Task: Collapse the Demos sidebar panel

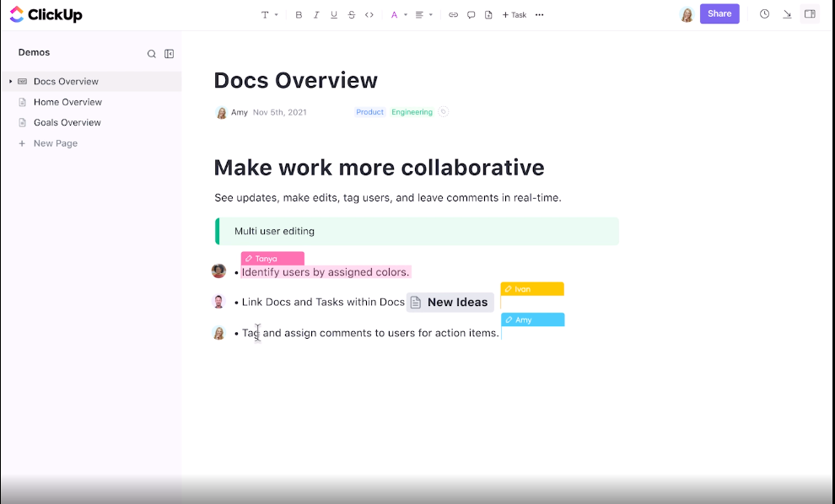Action: point(170,54)
